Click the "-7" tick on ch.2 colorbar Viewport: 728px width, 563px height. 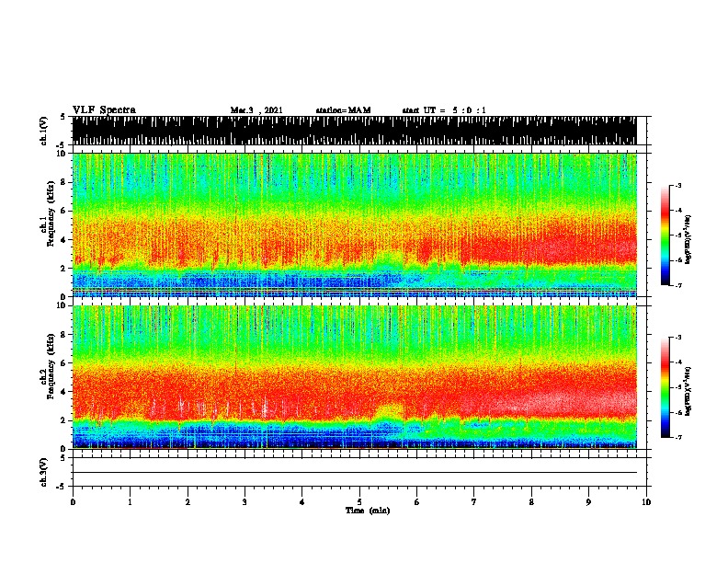point(677,438)
